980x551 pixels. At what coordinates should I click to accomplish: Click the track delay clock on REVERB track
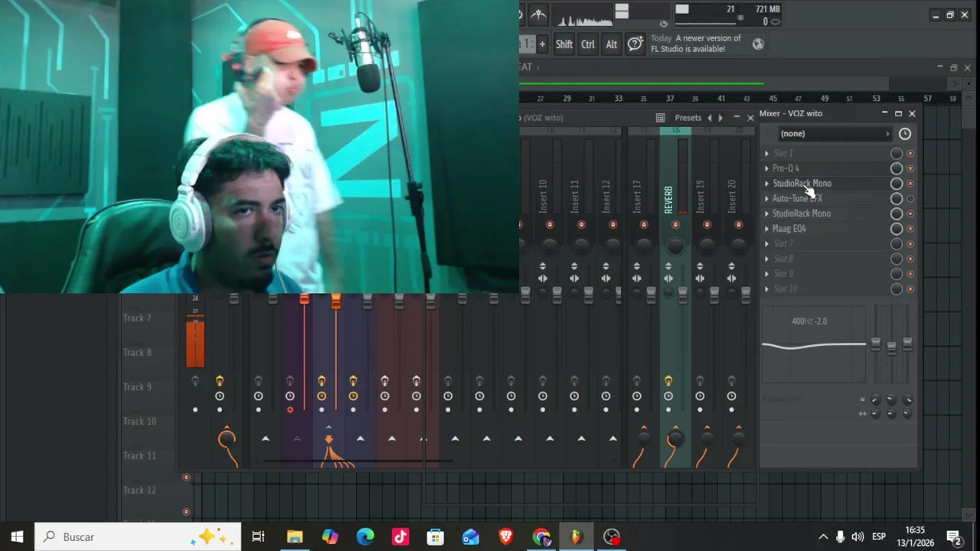(x=668, y=396)
